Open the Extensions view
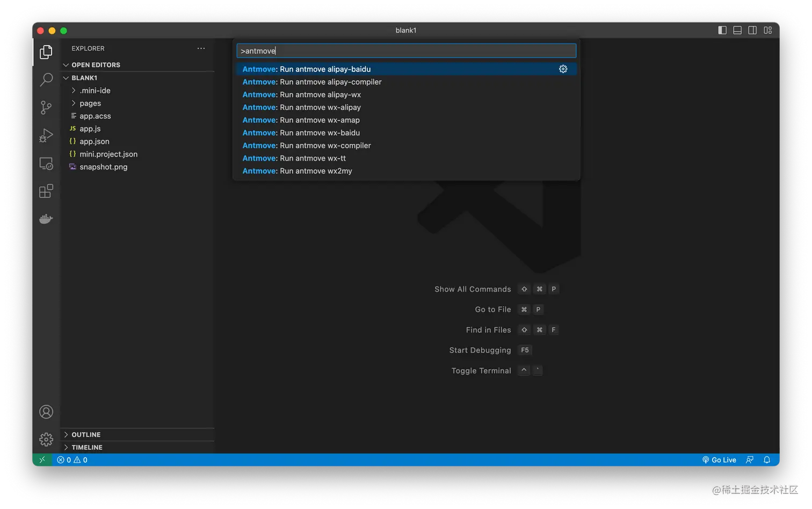This screenshot has width=812, height=509. tap(46, 191)
